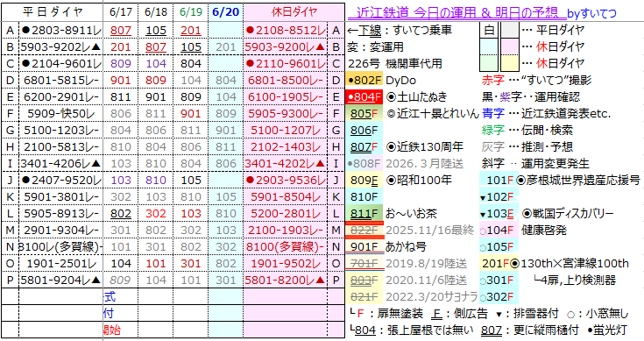Click weekday cell 2901-9304レ
The height and width of the screenshot is (341, 644).
pos(60,230)
